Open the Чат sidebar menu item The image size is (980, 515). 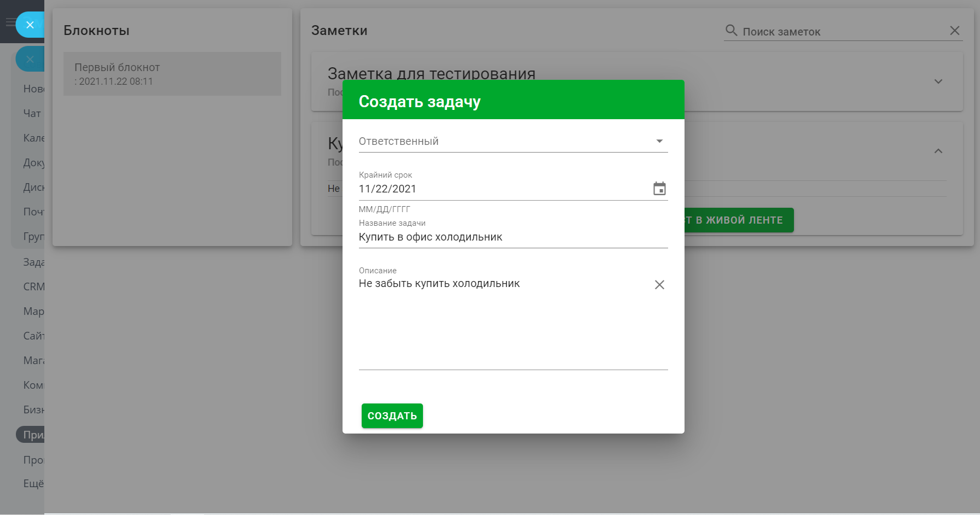[x=32, y=113]
